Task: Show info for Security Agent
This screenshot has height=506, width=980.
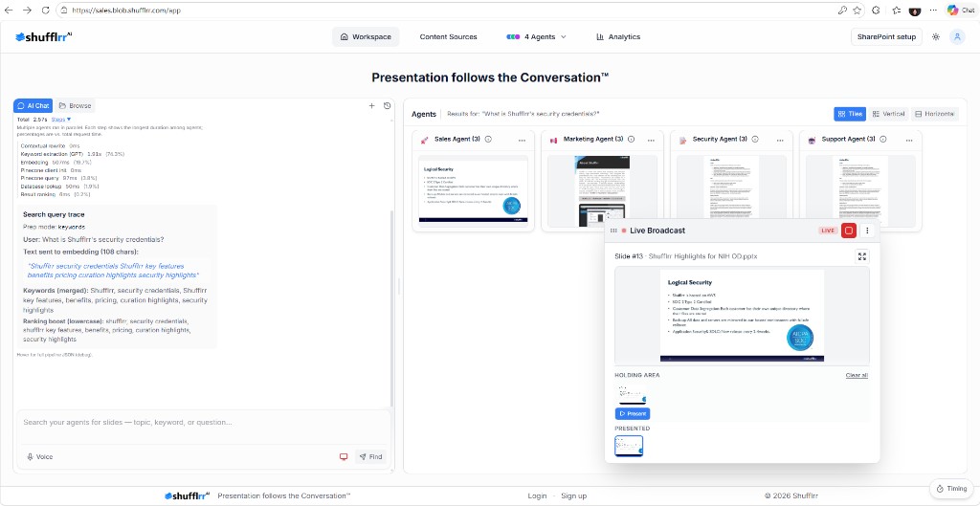Action: 756,140
